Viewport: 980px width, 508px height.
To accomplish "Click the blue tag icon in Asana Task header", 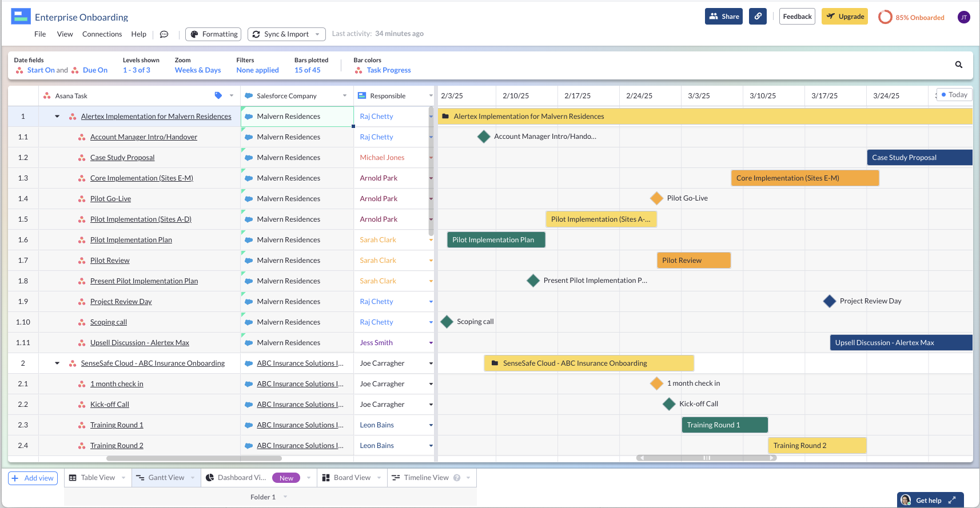I will click(x=218, y=95).
